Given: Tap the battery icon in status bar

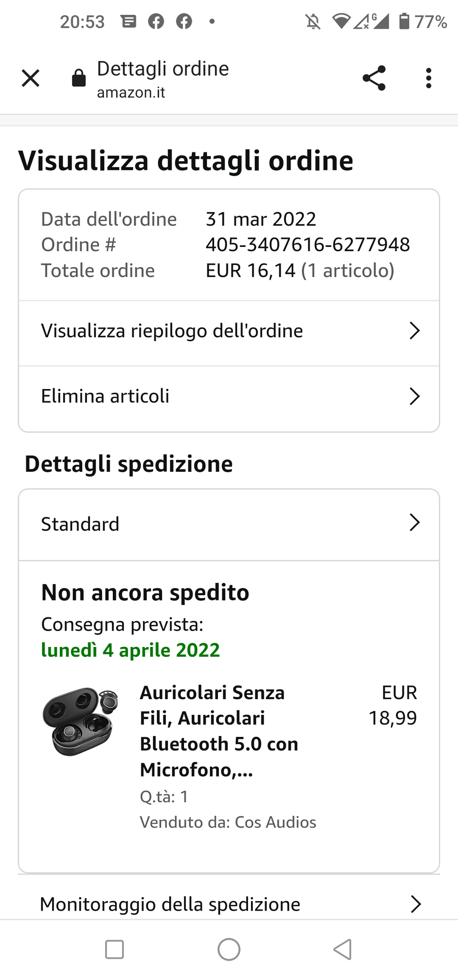Looking at the screenshot, I should (404, 22).
